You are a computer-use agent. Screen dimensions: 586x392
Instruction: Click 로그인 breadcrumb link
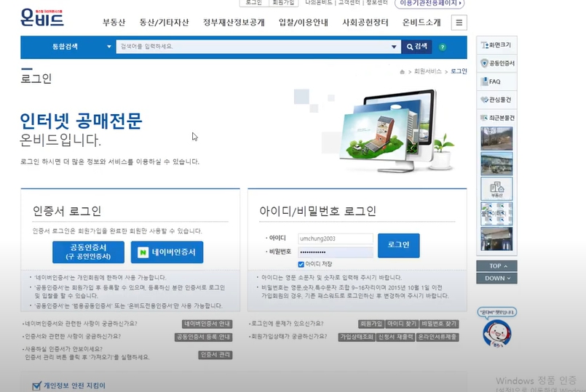pyautogui.click(x=459, y=71)
